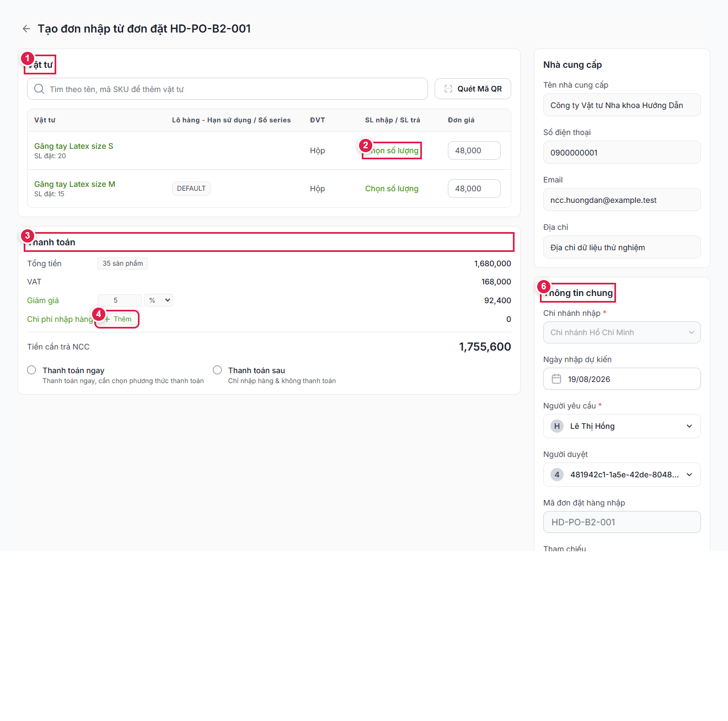Click Chọn số lượng for Latex size S
The height and width of the screenshot is (721, 728).
[x=392, y=150]
